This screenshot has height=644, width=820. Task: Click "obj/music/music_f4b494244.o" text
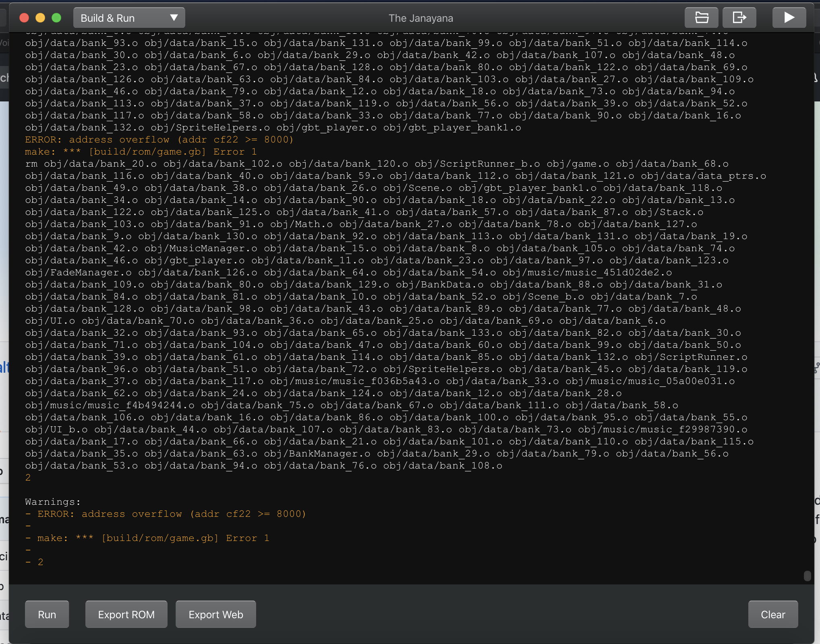(x=110, y=405)
